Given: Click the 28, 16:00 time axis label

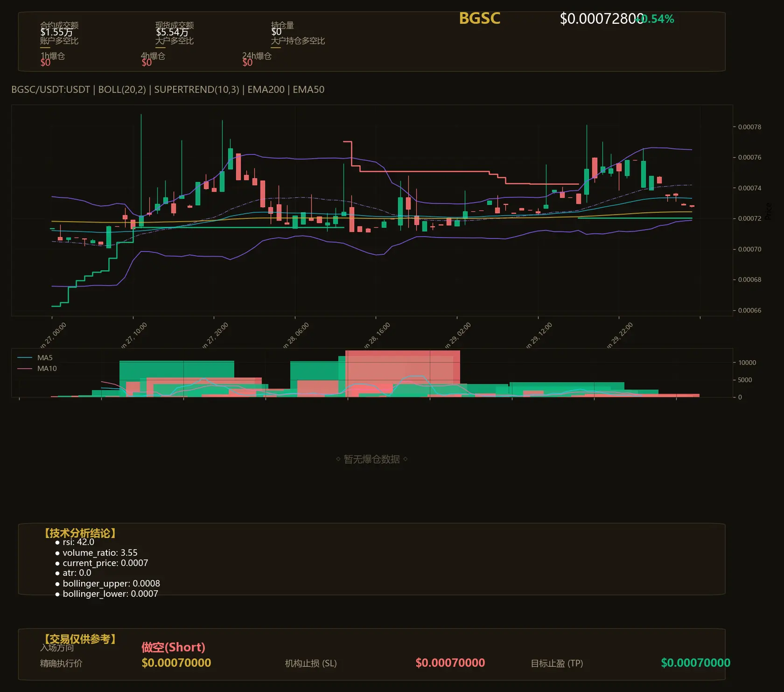Looking at the screenshot, I should point(377,336).
